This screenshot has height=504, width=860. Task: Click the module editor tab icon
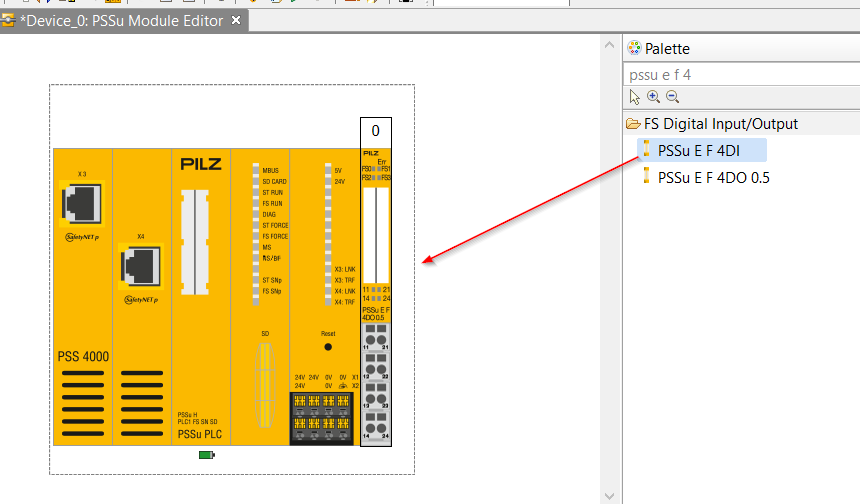(x=8, y=21)
